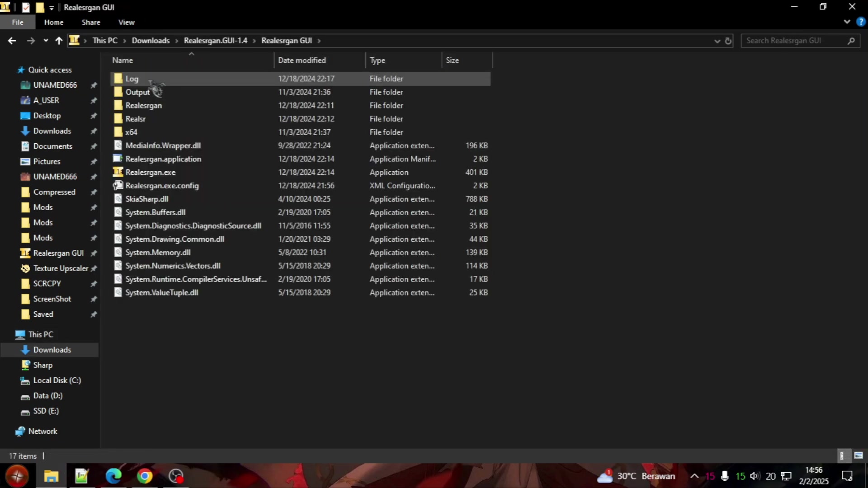The image size is (868, 488).
Task: Open the address bar history dropdown
Action: (x=717, y=41)
